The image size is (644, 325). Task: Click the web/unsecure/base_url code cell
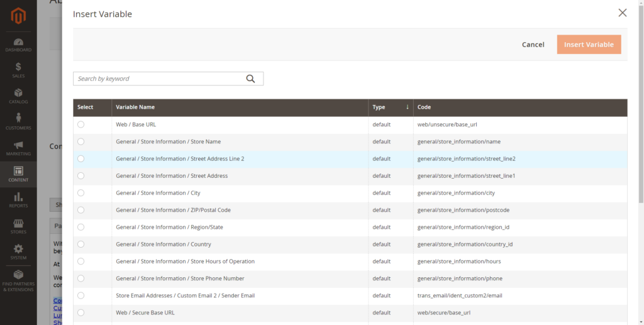pos(520,124)
